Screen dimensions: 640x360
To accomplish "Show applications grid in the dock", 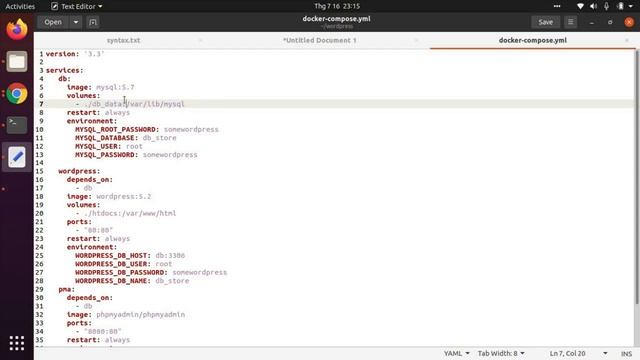I will pos(17,343).
